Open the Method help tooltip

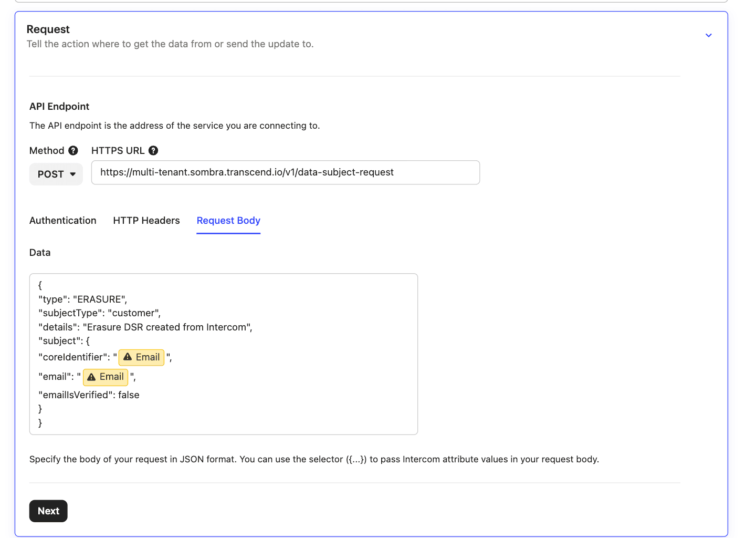pos(73,150)
